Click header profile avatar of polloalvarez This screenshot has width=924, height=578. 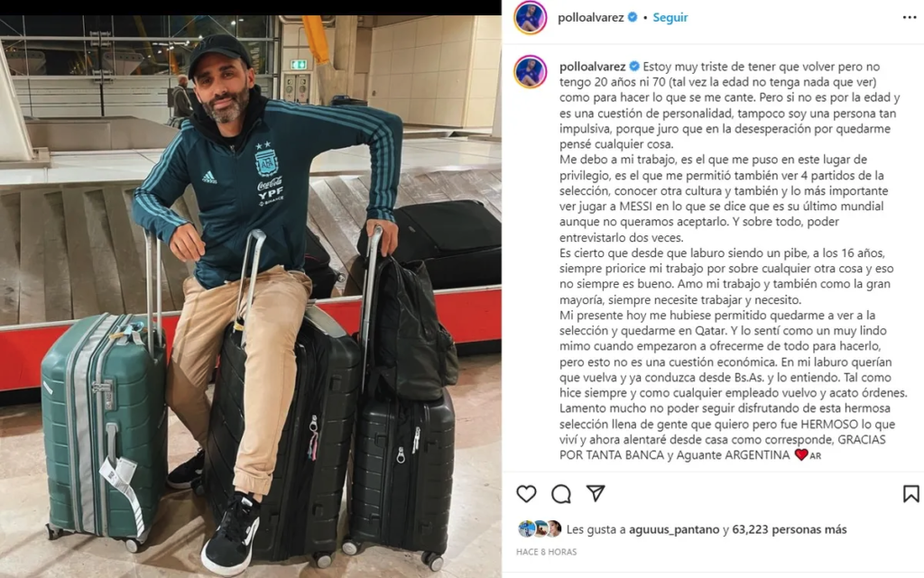point(531,18)
